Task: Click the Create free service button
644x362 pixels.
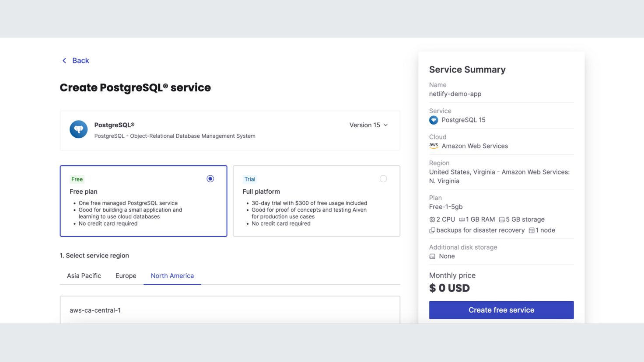Action: (x=501, y=310)
